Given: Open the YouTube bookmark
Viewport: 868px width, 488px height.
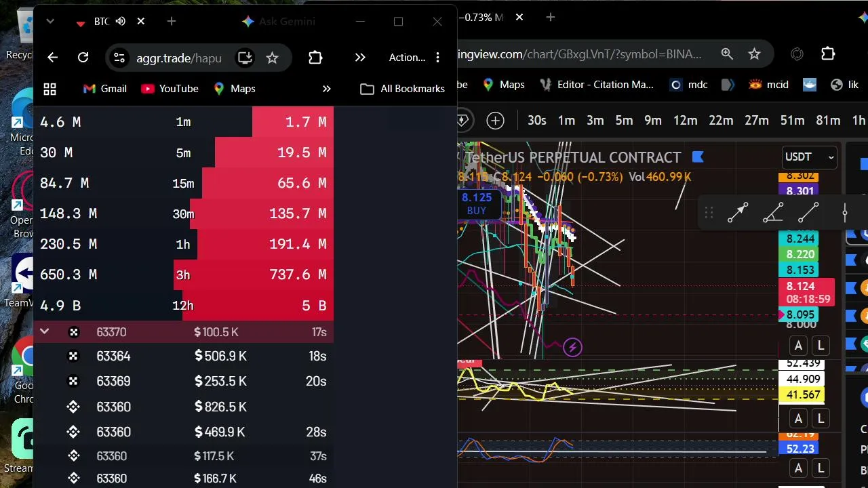Looking at the screenshot, I should (x=170, y=89).
